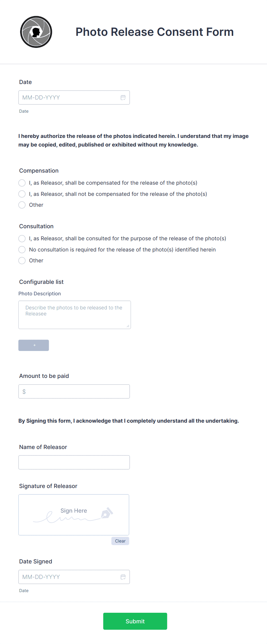Open the calendar picker for Date
Image resolution: width=267 pixels, height=644 pixels.
123,97
